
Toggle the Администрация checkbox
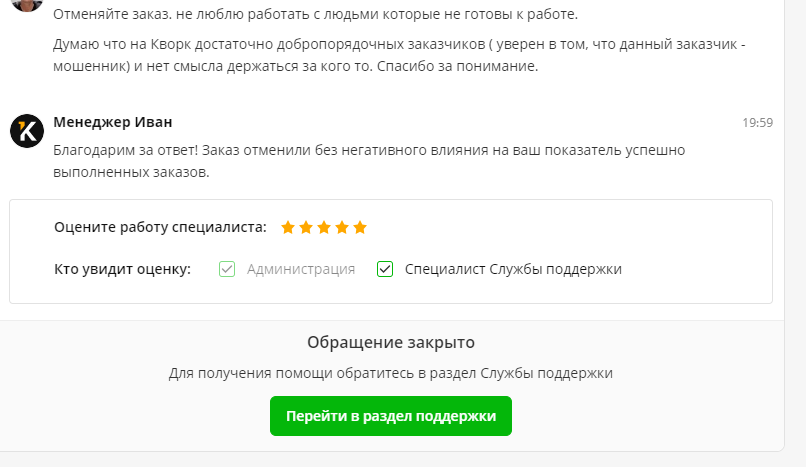[x=227, y=269]
